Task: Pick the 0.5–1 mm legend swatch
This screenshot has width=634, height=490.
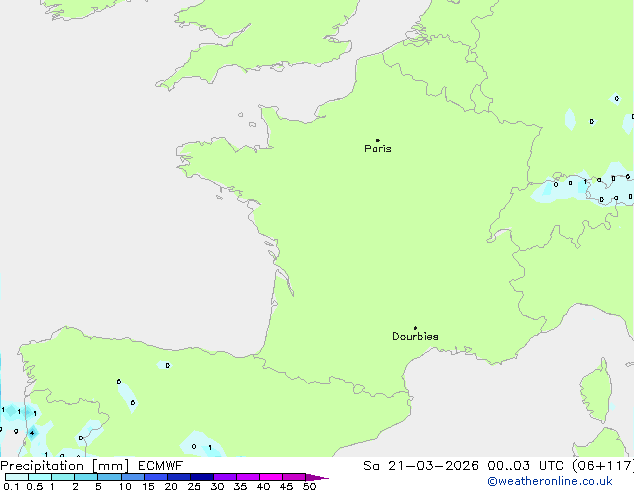Action: (x=40, y=477)
